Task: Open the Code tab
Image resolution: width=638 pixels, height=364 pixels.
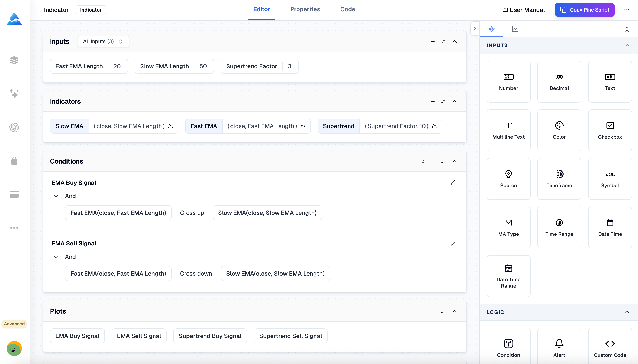Action: point(347,9)
